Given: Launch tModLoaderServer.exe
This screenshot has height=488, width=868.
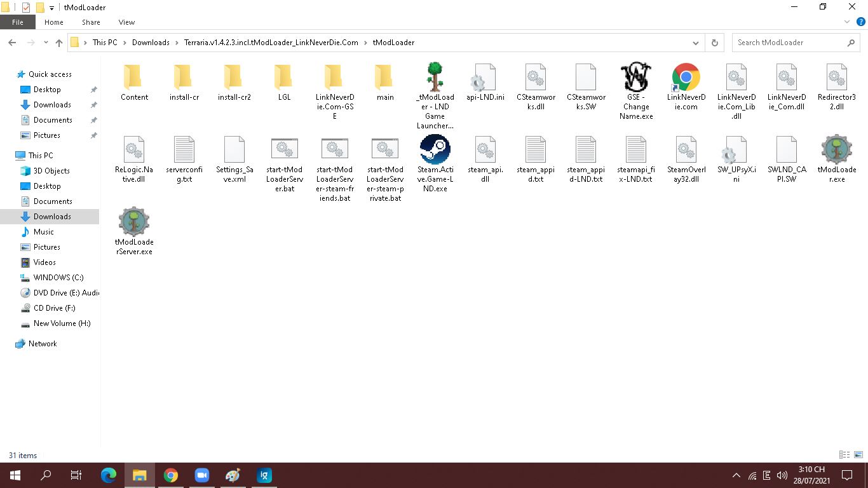Looking at the screenshot, I should 133,224.
